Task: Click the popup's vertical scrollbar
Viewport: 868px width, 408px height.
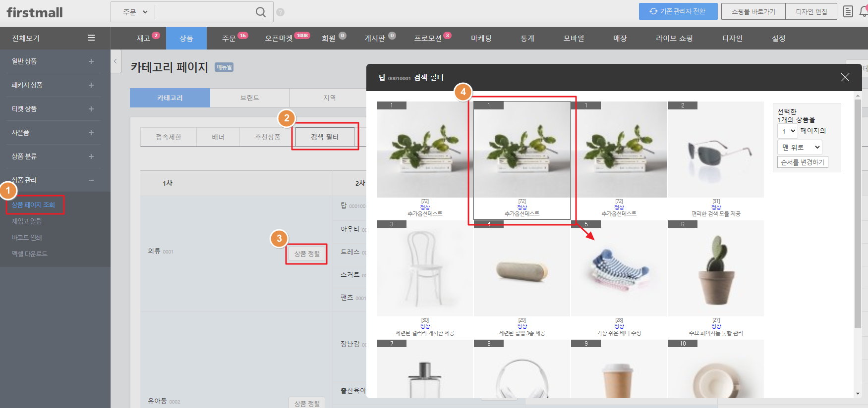Action: [858, 213]
